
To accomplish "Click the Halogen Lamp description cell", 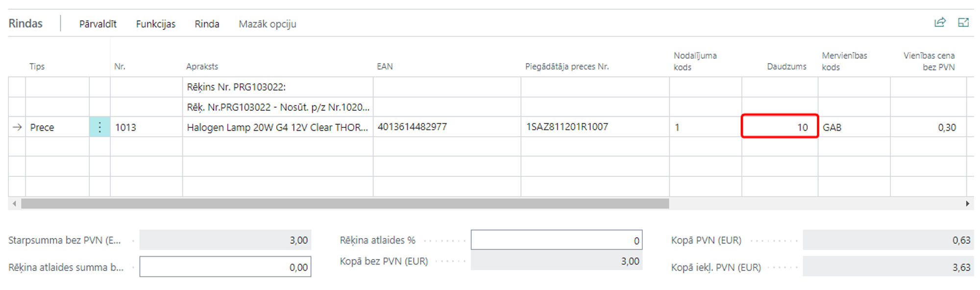I will pyautogui.click(x=277, y=127).
